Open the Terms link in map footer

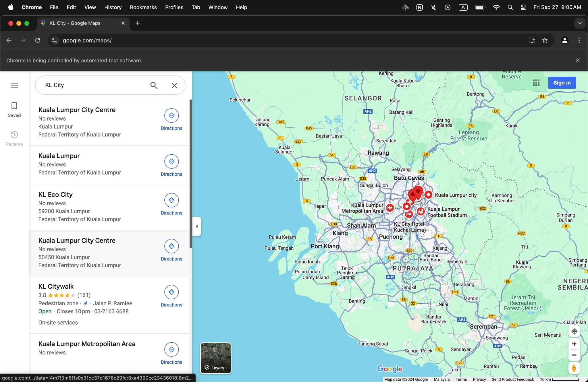461,379
